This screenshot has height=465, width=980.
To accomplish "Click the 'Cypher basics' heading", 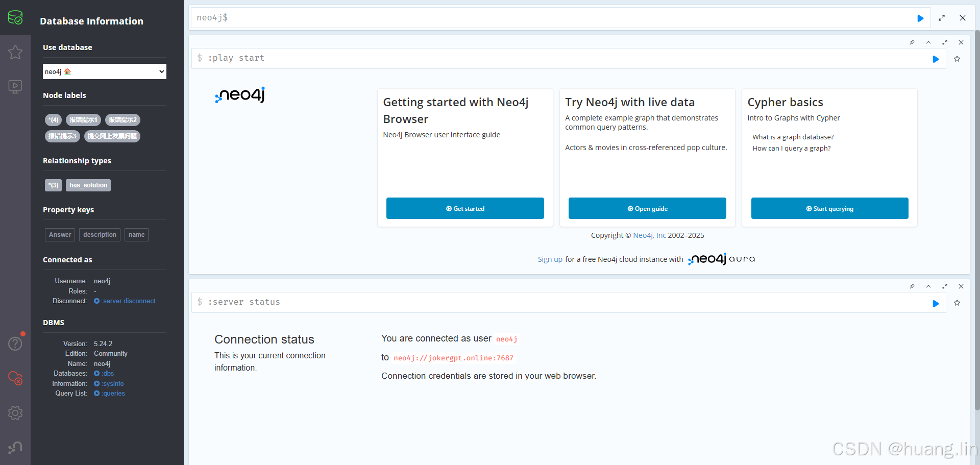I will click(x=785, y=102).
